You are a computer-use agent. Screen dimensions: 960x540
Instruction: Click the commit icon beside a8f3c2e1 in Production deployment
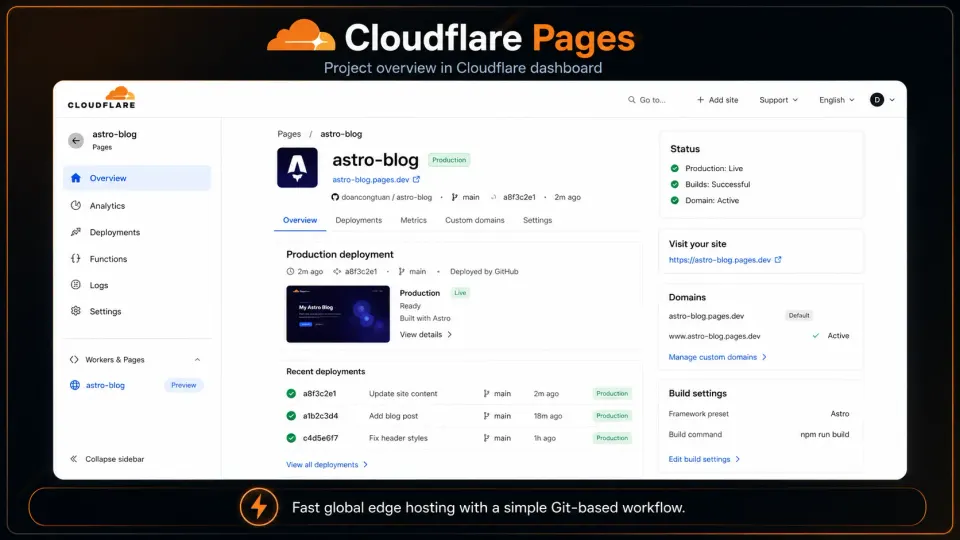(x=337, y=271)
